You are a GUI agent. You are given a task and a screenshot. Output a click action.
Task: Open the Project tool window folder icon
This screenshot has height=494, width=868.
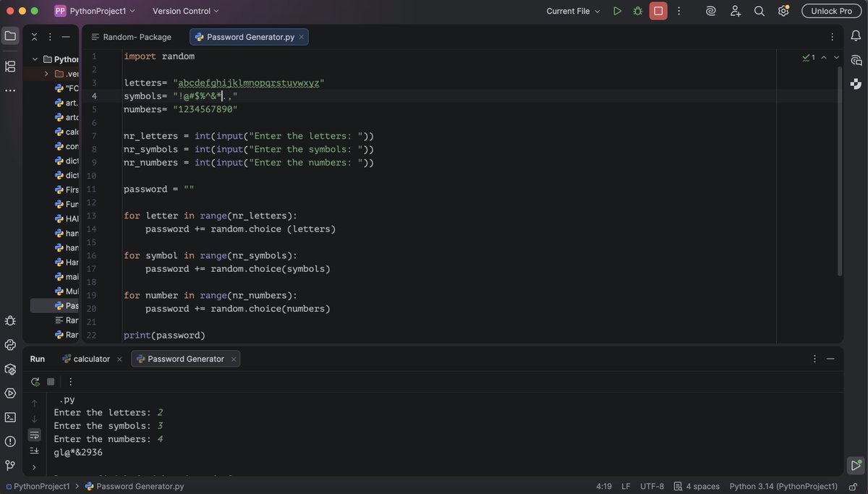click(10, 35)
